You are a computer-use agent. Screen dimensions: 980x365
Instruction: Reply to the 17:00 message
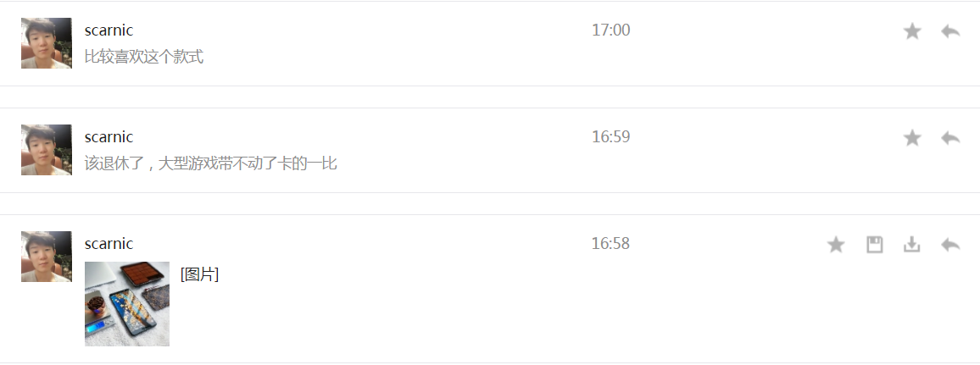click(x=950, y=31)
